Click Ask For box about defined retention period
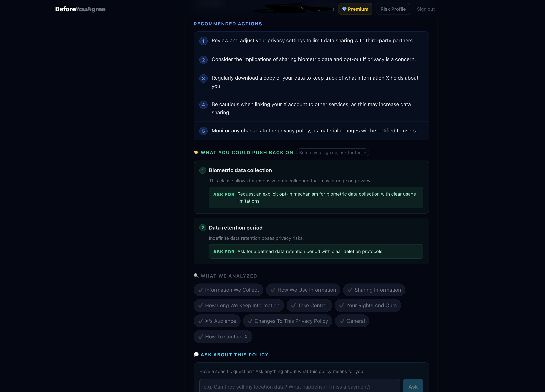The image size is (545, 392). 316,251
